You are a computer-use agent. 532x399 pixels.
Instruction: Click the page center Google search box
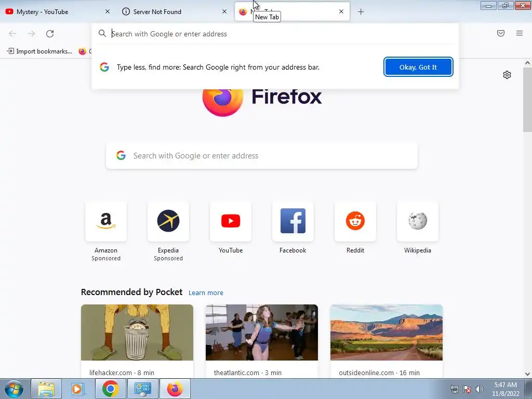[x=262, y=156]
